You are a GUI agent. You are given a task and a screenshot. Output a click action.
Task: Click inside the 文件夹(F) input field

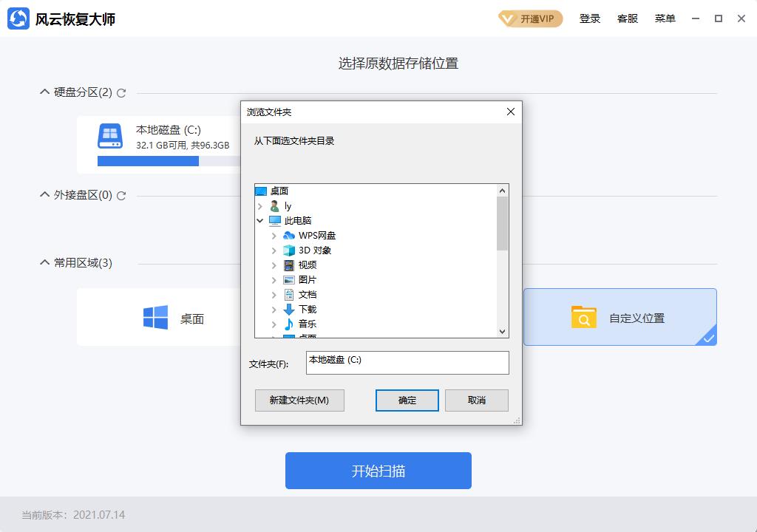coord(407,363)
